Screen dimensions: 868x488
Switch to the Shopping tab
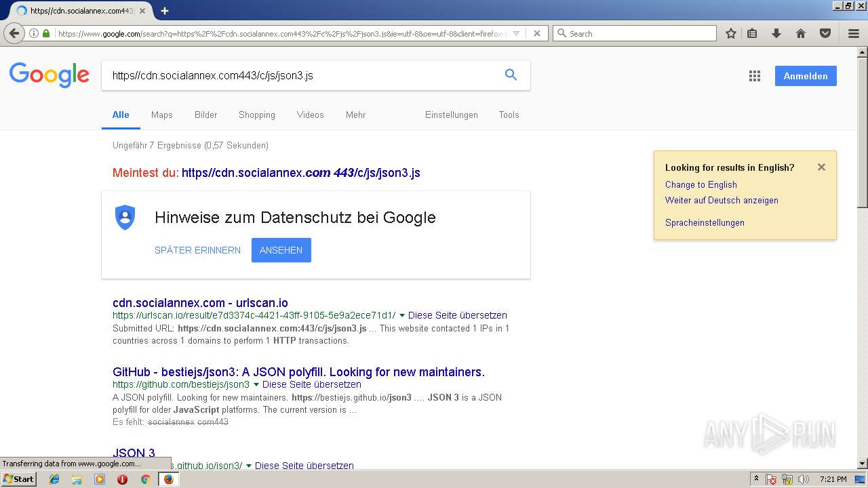click(x=257, y=115)
